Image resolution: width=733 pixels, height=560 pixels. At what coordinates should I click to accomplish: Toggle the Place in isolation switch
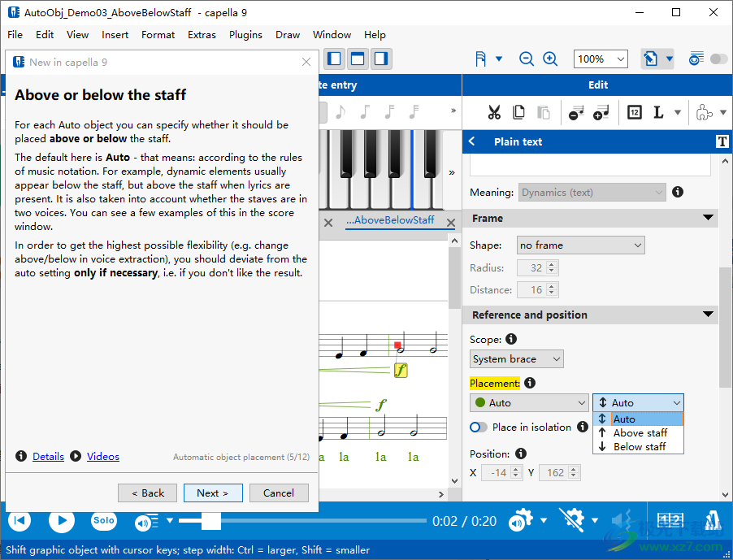point(479,427)
